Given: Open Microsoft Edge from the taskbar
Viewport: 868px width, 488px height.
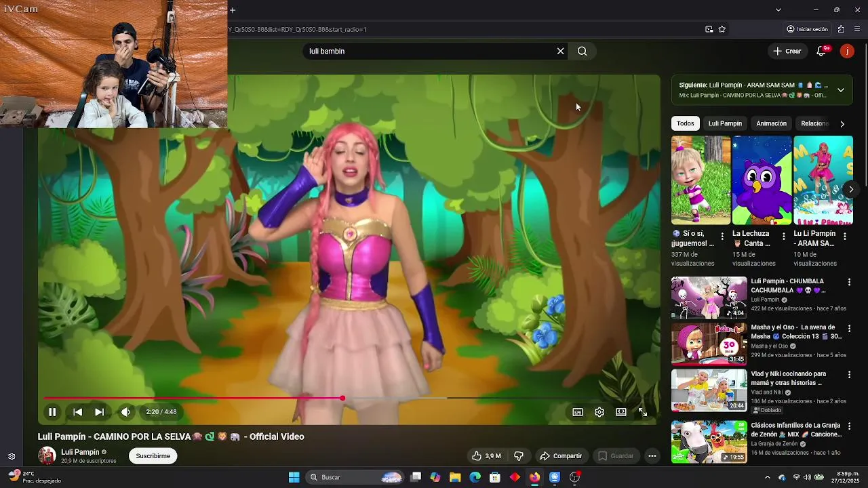Looking at the screenshot, I should [475, 477].
